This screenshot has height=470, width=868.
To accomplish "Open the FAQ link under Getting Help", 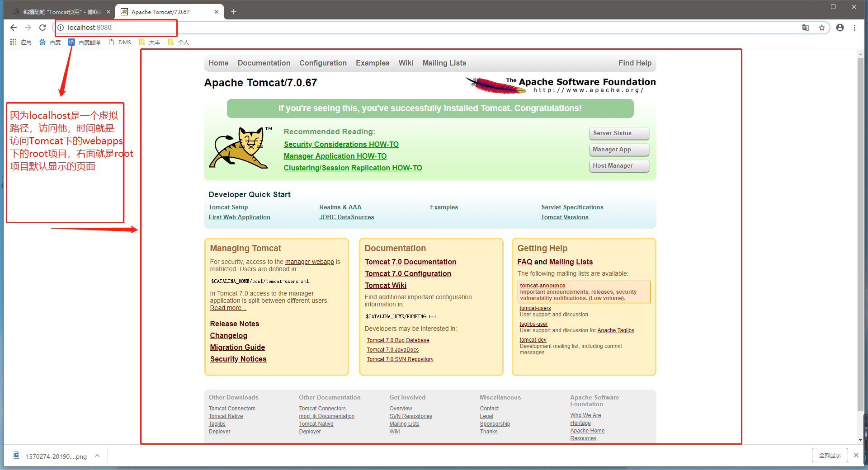I will (525, 262).
